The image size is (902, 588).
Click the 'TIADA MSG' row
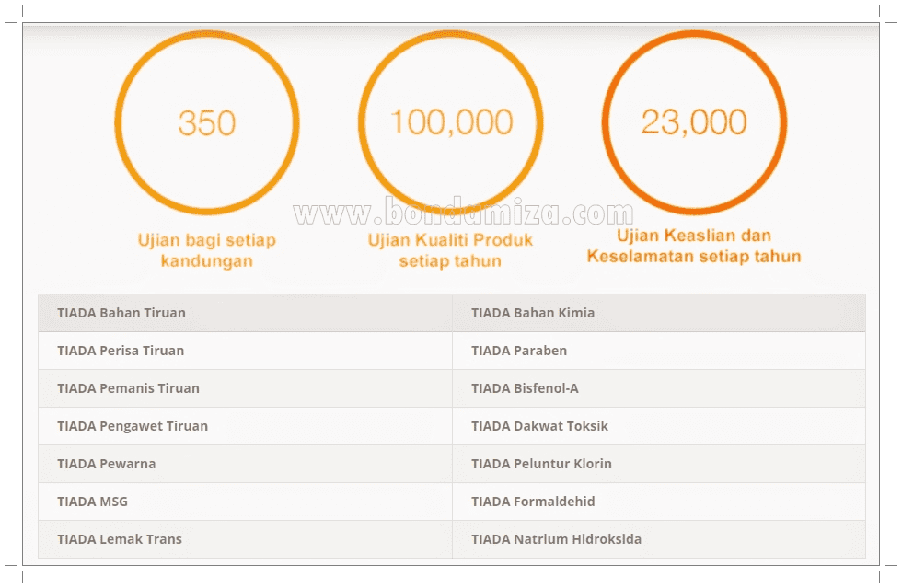(x=92, y=502)
